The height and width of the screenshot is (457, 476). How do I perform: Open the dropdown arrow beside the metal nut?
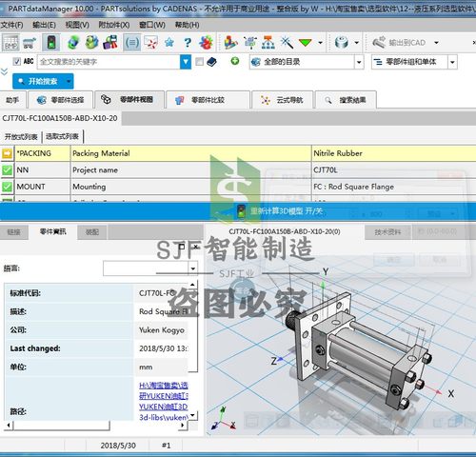[357, 43]
